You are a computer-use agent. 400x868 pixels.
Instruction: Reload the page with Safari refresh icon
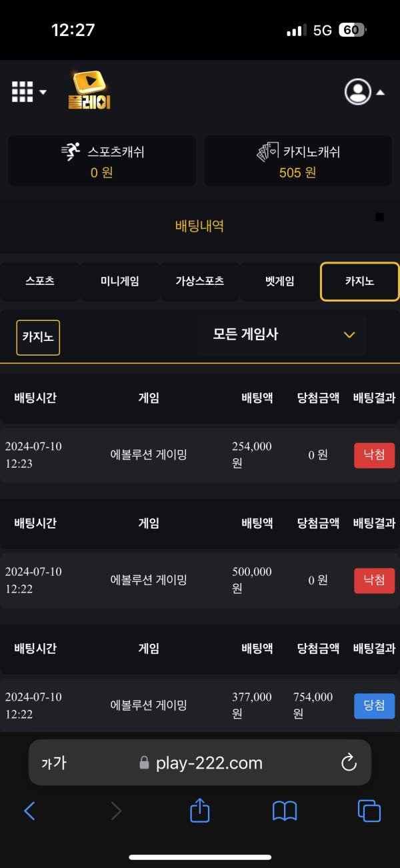point(349,763)
